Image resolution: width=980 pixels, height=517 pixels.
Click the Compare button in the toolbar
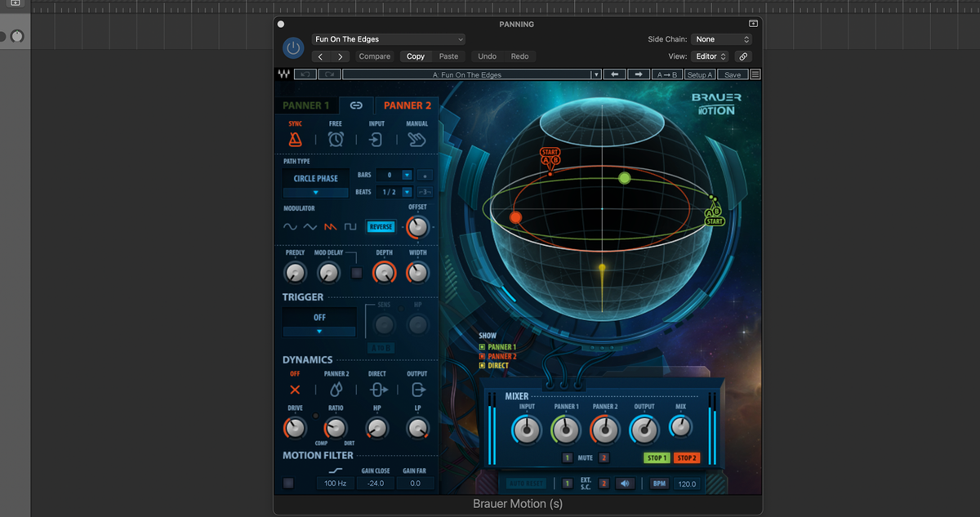pyautogui.click(x=374, y=56)
